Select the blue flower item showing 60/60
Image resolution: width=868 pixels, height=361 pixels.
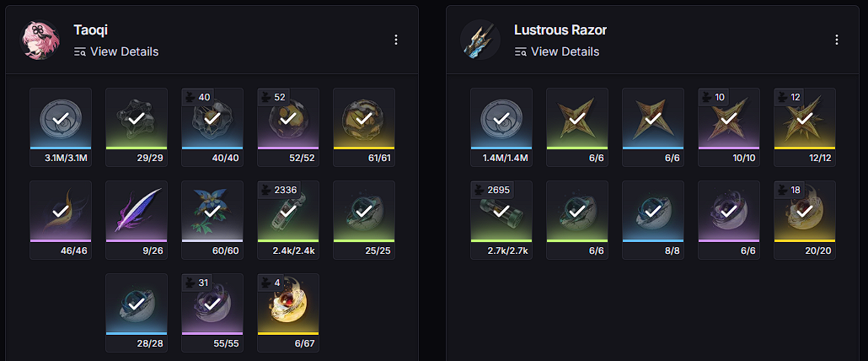tap(212, 220)
